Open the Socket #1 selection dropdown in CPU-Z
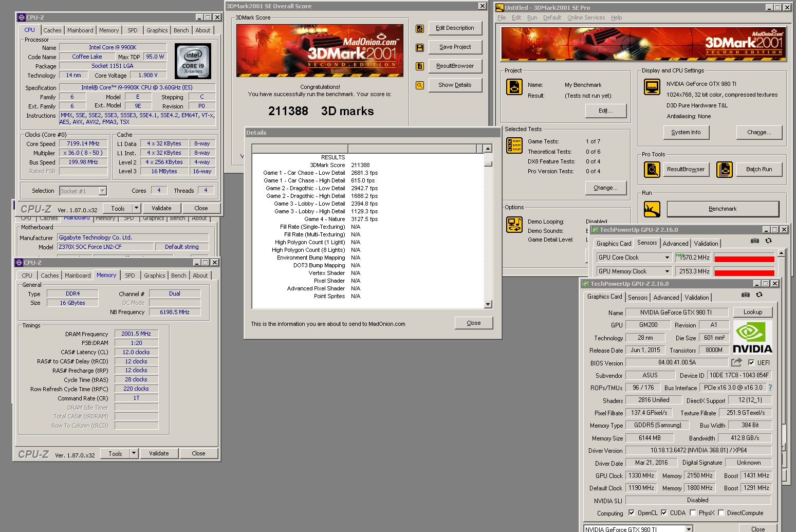The image size is (796, 532). [x=102, y=191]
